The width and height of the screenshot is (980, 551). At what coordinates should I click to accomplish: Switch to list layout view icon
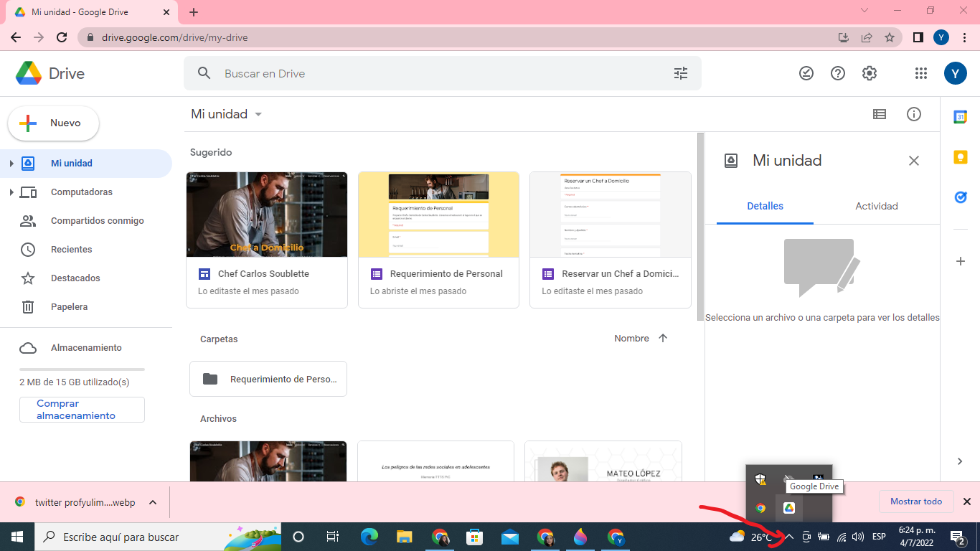pos(880,114)
